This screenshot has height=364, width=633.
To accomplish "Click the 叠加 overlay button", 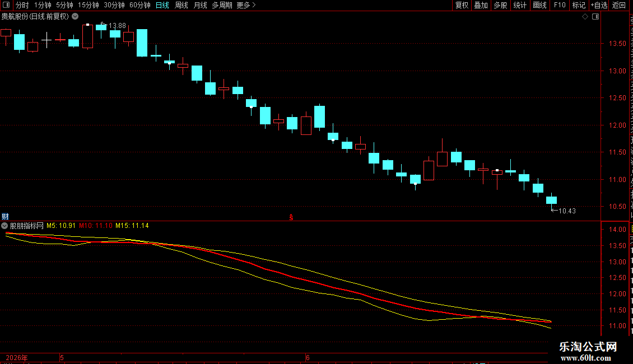I will click(x=481, y=5).
